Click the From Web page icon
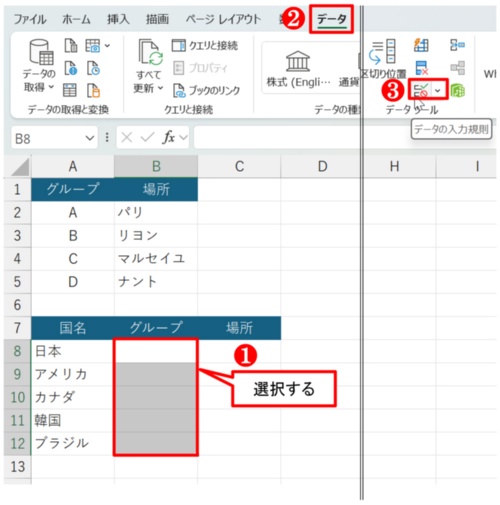Viewport: 500px width, 505px height. [x=71, y=68]
